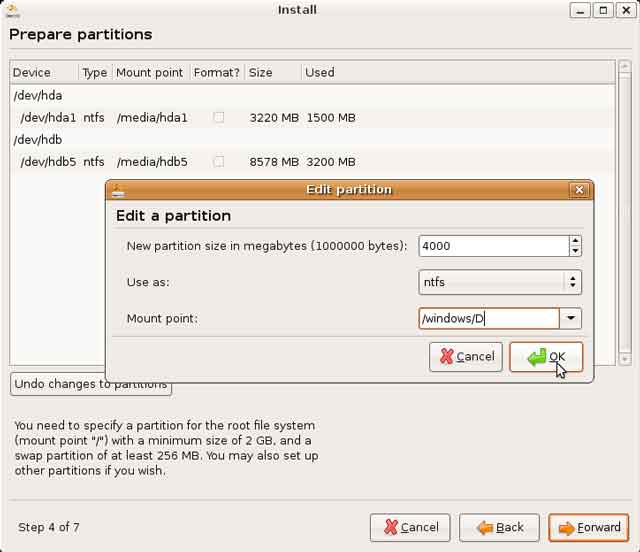Image resolution: width=640 pixels, height=552 pixels.
Task: Increase the partition size with up arrow
Action: pyautogui.click(x=574, y=240)
